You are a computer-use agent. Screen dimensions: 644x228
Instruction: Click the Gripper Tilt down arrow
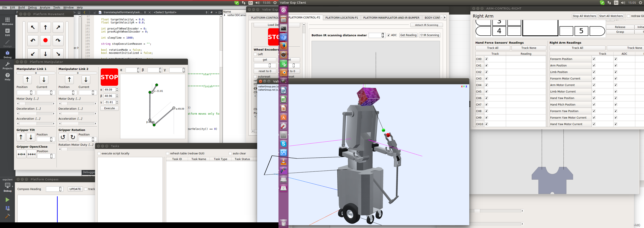pyautogui.click(x=31, y=137)
